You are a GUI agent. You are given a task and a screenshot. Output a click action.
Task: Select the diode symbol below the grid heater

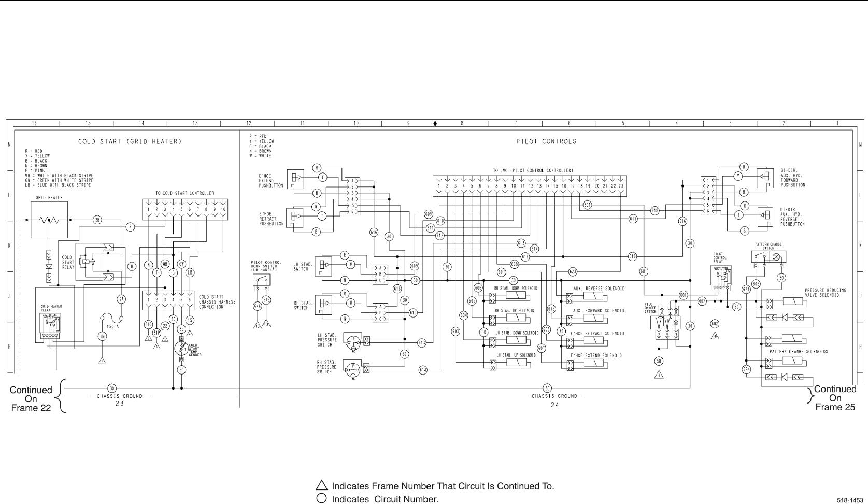pos(49,266)
